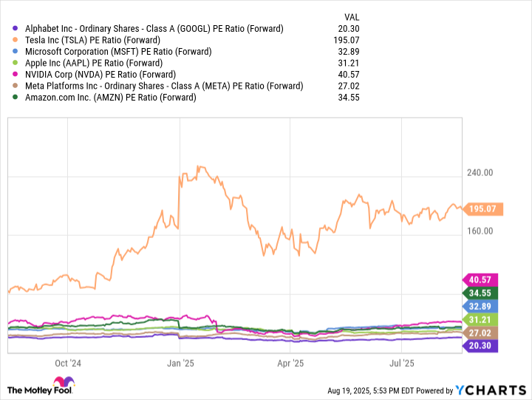
Task: Click the 31.21 value in the legend table
Action: click(349, 63)
